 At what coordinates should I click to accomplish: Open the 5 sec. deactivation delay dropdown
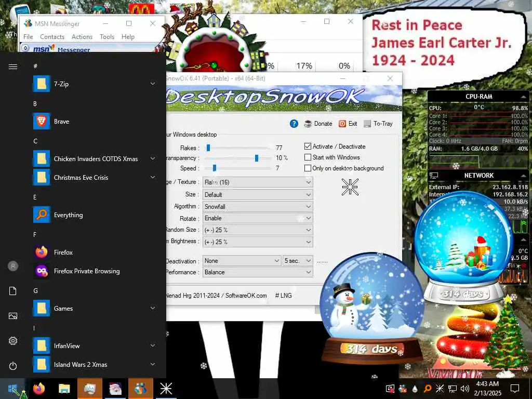pos(298,261)
